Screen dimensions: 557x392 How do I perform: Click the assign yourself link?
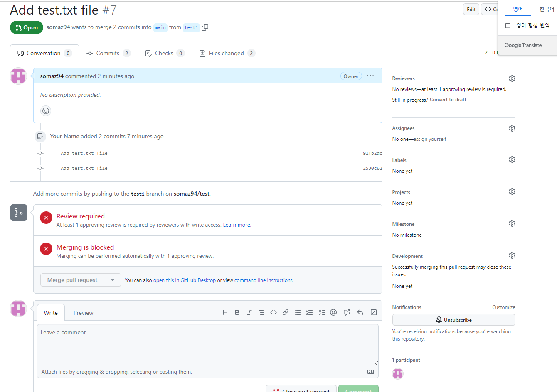pyautogui.click(x=430, y=139)
